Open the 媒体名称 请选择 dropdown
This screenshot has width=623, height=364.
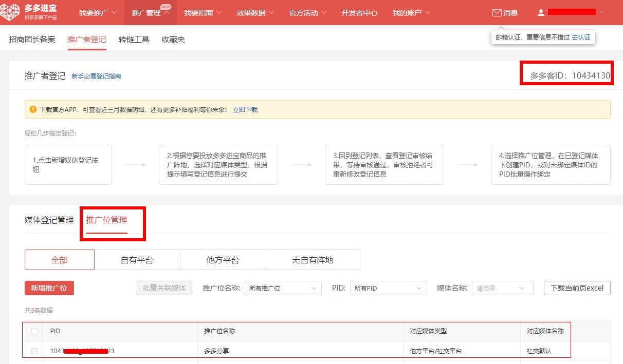pyautogui.click(x=503, y=288)
